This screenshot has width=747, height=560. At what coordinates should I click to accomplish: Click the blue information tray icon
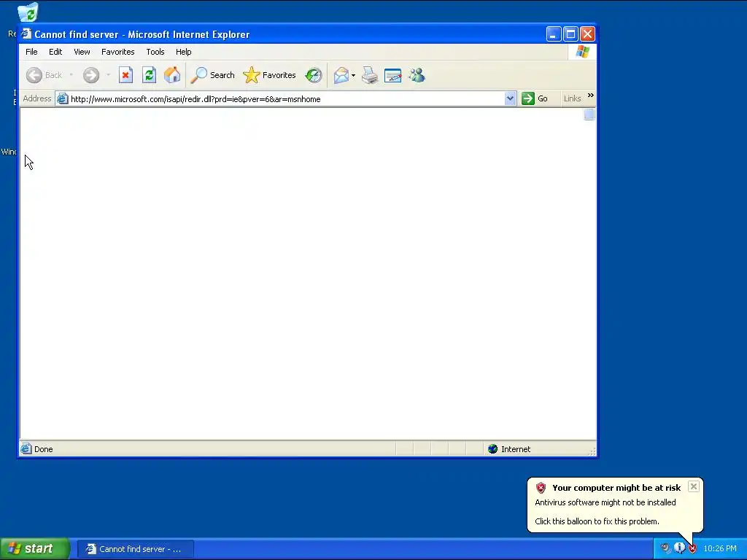[679, 548]
